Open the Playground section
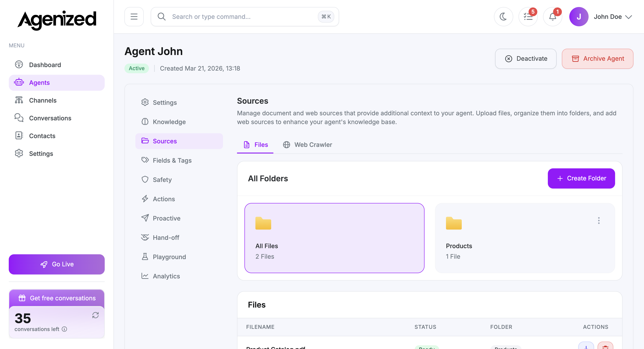 click(x=169, y=257)
